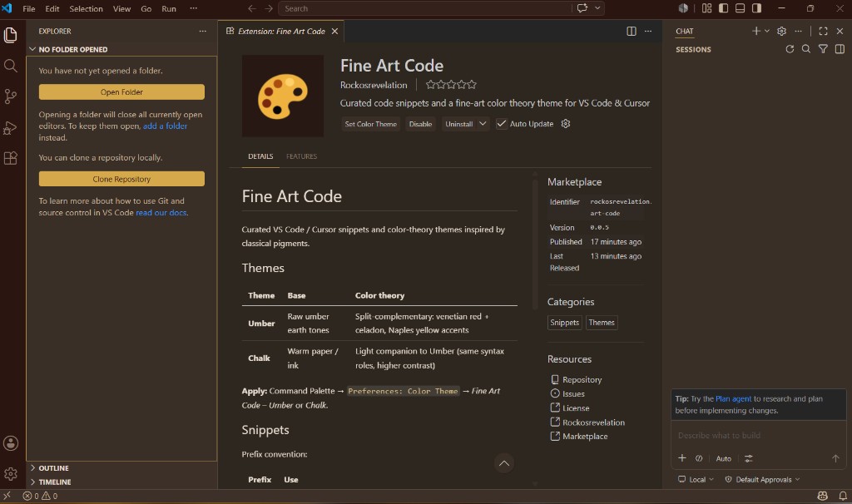Screen dimensions: 852x504
Task: Maximize the chat panel
Action: pyautogui.click(x=823, y=32)
